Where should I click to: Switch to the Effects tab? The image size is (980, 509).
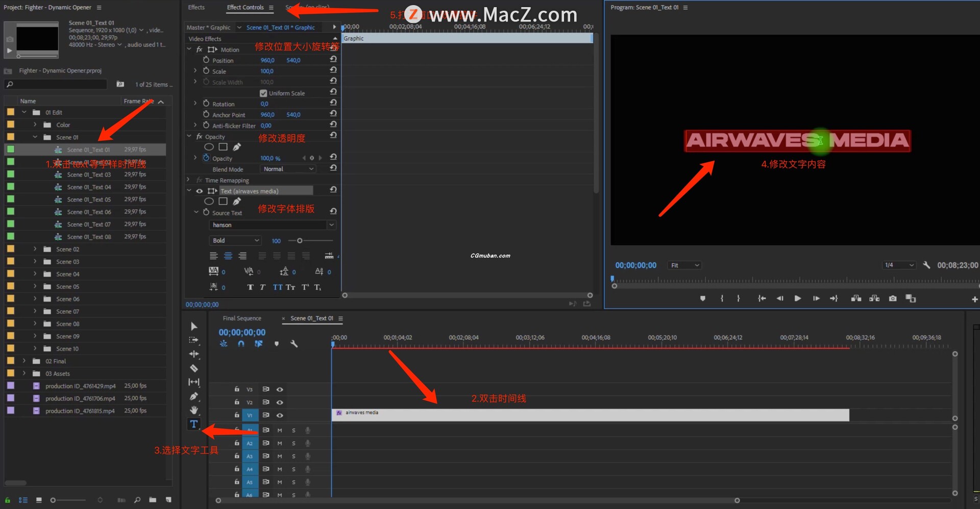[197, 7]
